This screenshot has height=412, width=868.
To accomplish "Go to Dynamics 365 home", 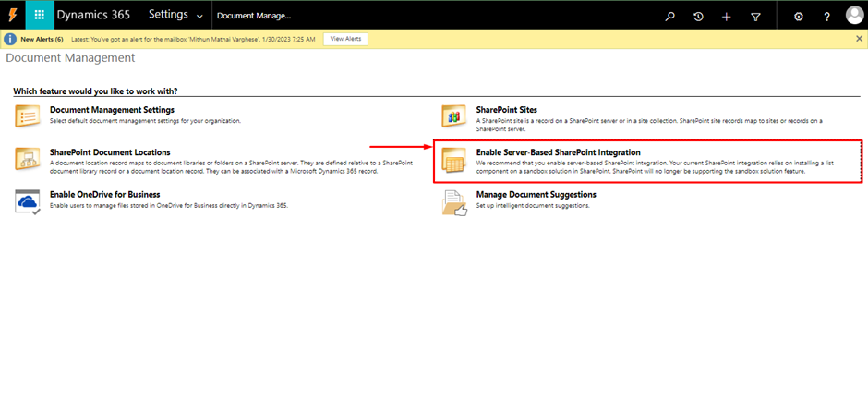I will pyautogui.click(x=93, y=15).
